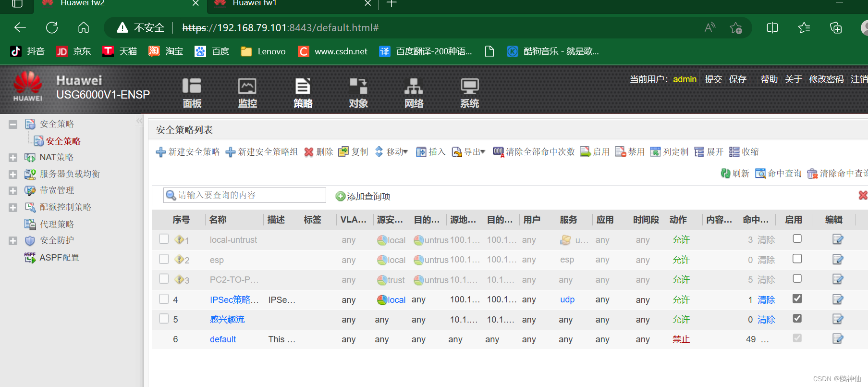This screenshot has width=868, height=387.
Task: Open the 网络 network icon
Action: coord(414,93)
